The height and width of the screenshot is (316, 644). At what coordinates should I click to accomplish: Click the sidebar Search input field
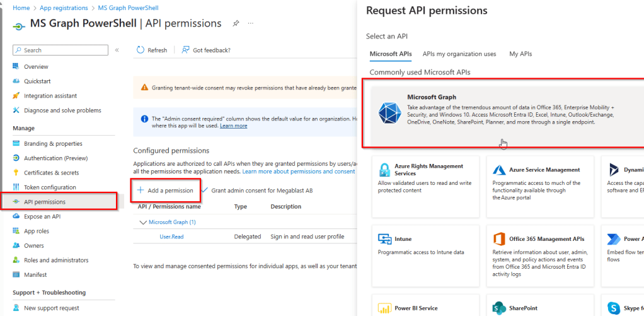point(63,50)
